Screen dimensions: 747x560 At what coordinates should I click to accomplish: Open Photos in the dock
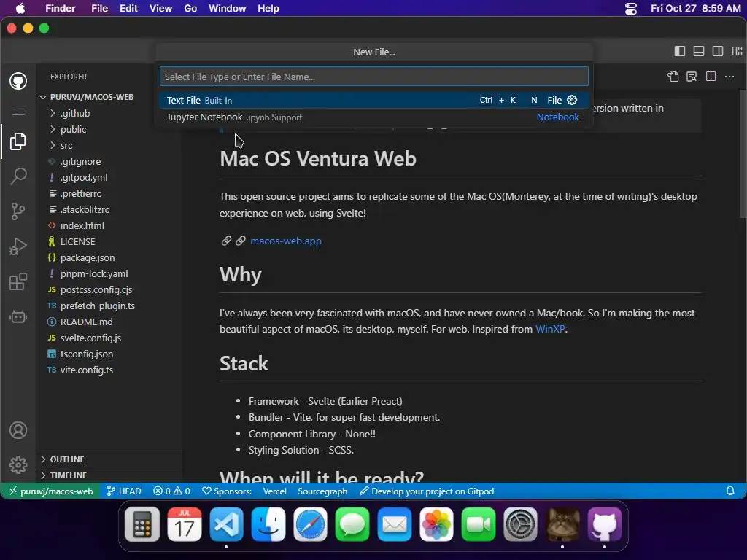tap(436, 525)
